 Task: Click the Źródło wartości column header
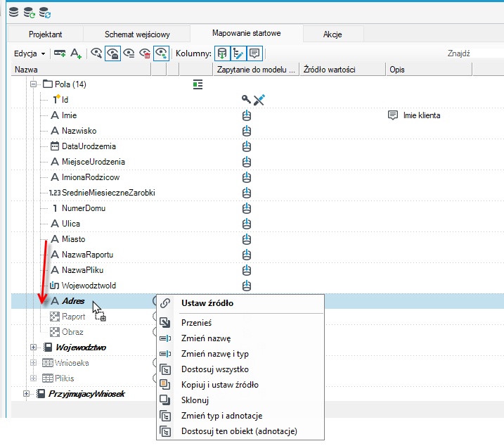(x=342, y=70)
